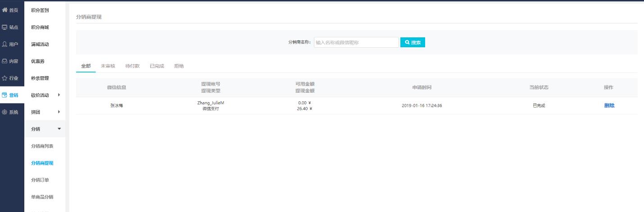Screen dimensions: 644x212
Task: Select the 站点 monitor icon
Action: [5, 27]
